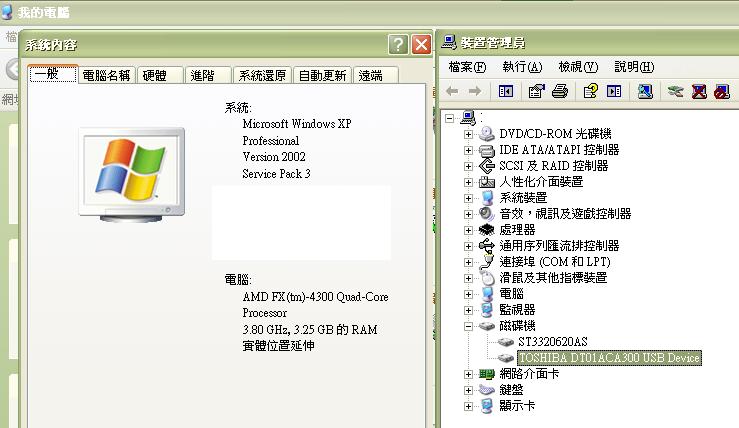The image size is (739, 428).
Task: Select the 一般 tab
Action: point(52,74)
